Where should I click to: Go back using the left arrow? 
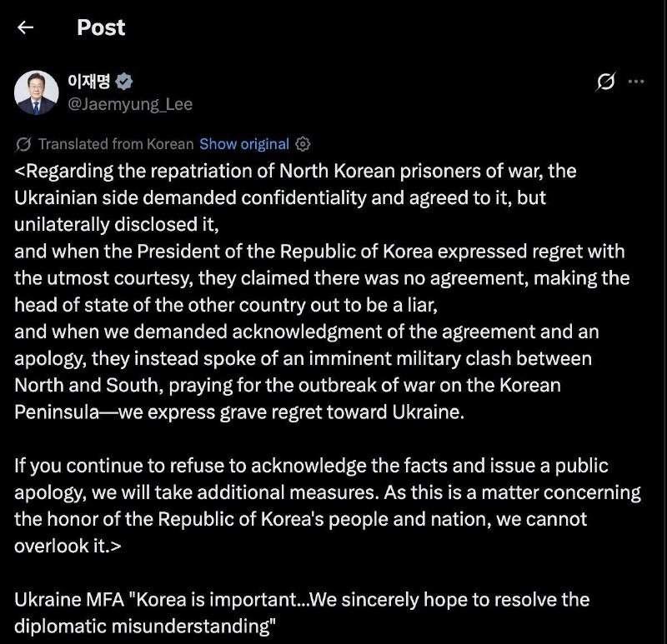click(x=26, y=27)
